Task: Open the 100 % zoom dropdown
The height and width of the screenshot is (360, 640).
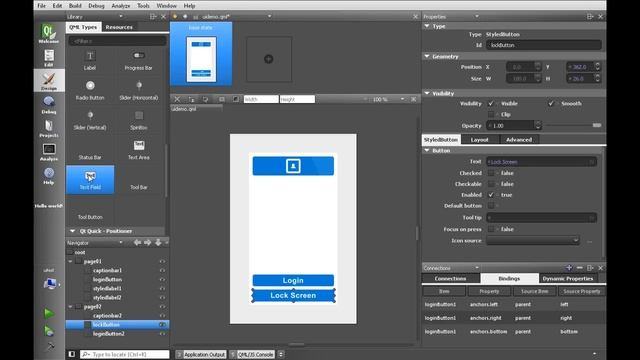Action: tap(387, 99)
